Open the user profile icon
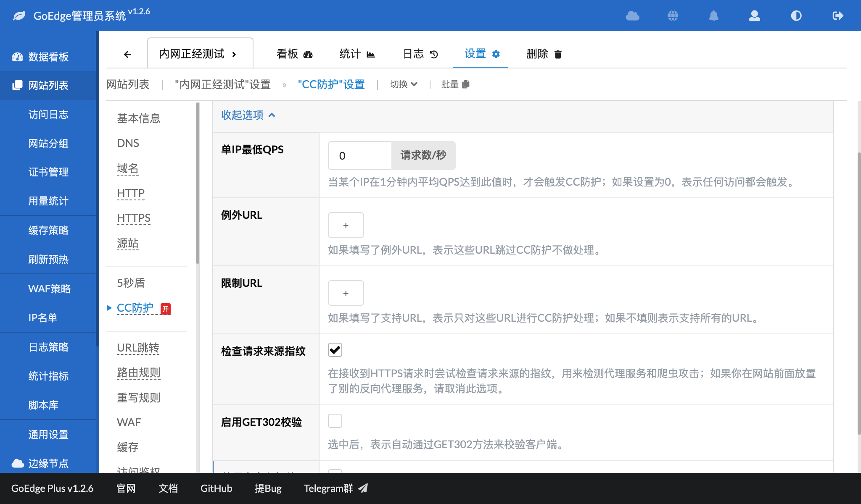 pyautogui.click(x=755, y=16)
